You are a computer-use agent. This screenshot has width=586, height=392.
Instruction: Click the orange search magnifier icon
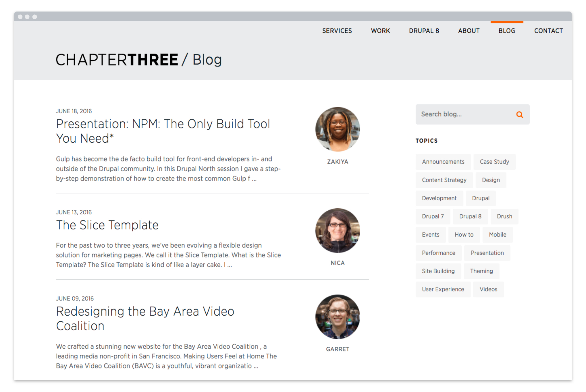pyautogui.click(x=519, y=115)
